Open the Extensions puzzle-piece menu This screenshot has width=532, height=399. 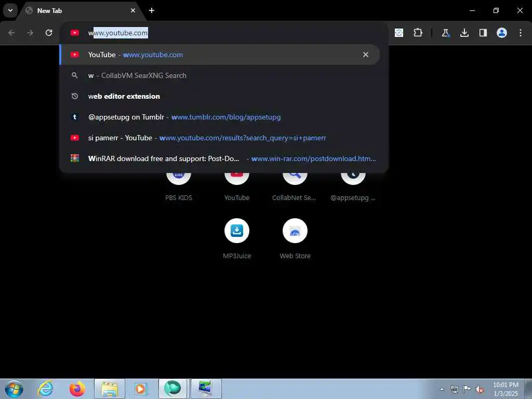(418, 33)
